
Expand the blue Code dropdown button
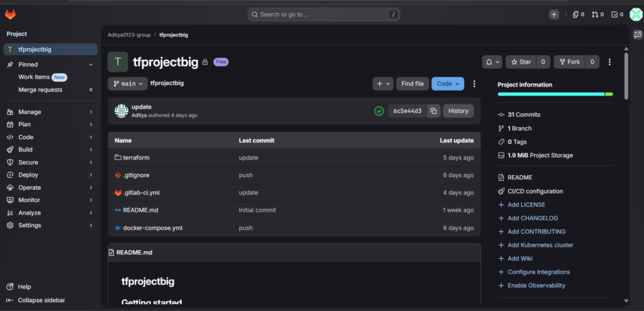[x=448, y=84]
